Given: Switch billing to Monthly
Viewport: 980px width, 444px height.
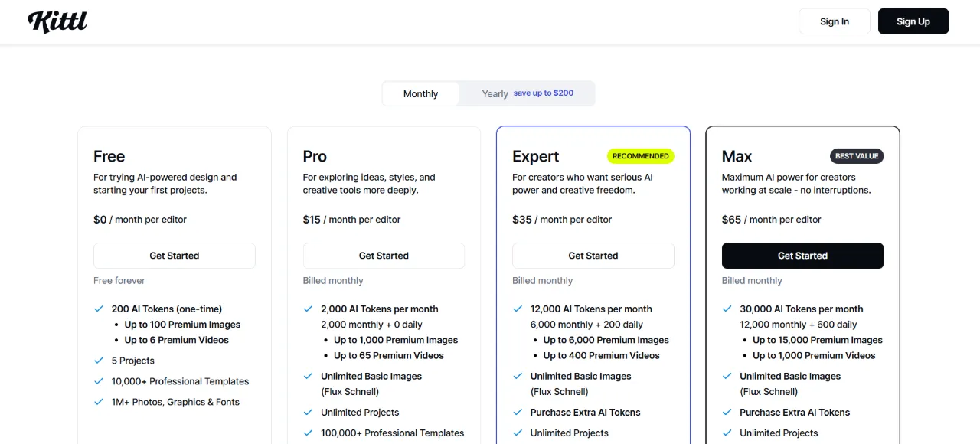Looking at the screenshot, I should [x=420, y=94].
